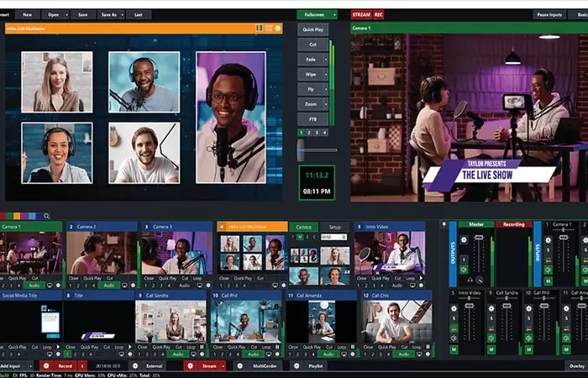
Task: Click the FTB button
Action: (x=312, y=119)
